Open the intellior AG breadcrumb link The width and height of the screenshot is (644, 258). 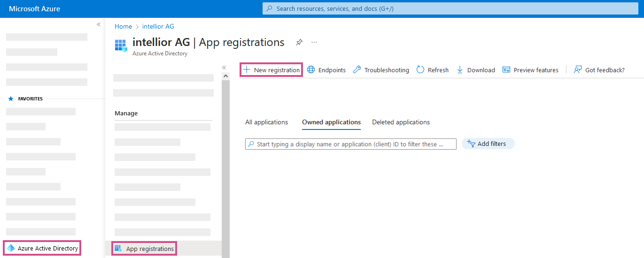[158, 26]
